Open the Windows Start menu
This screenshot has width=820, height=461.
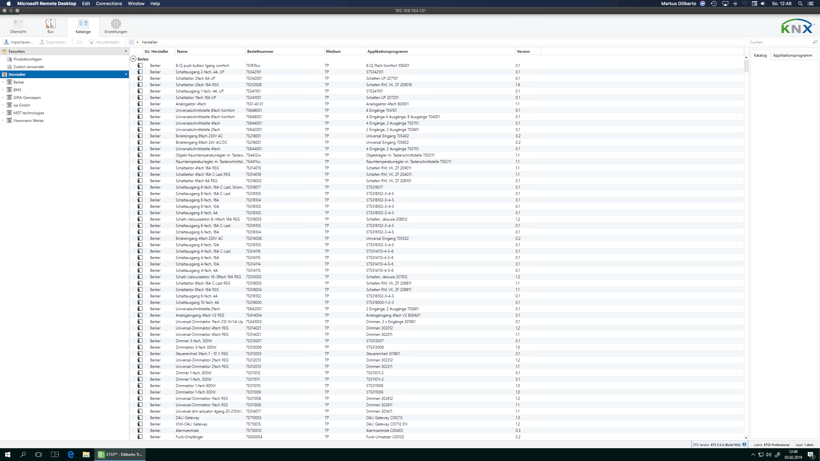(x=7, y=455)
